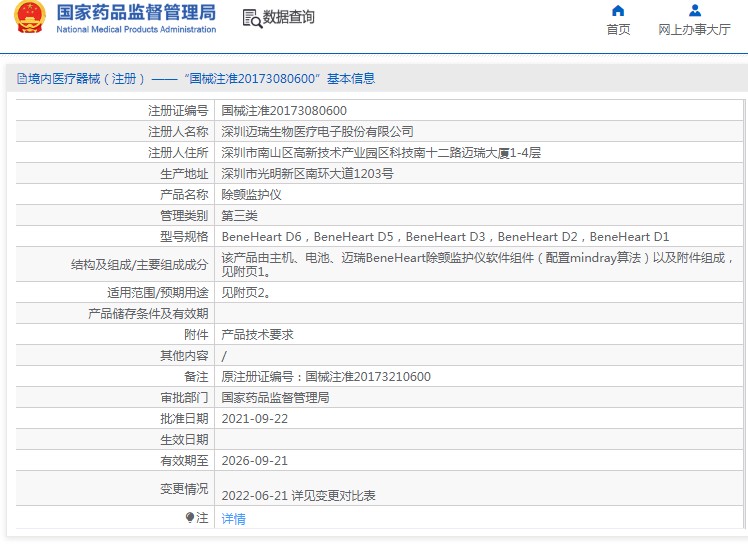This screenshot has width=748, height=548.
Task: Click the national emblem logo
Action: click(x=30, y=17)
